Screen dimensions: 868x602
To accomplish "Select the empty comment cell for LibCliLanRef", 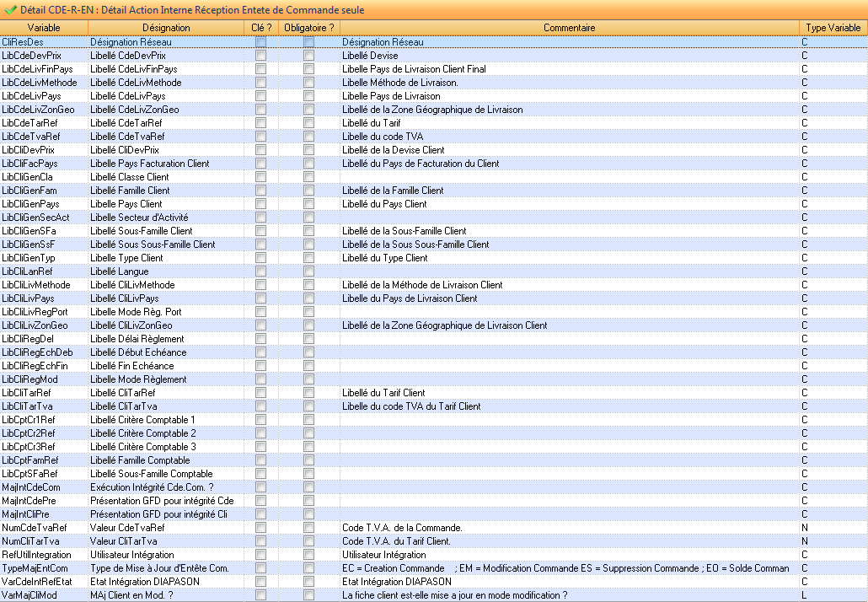I will coord(569,271).
